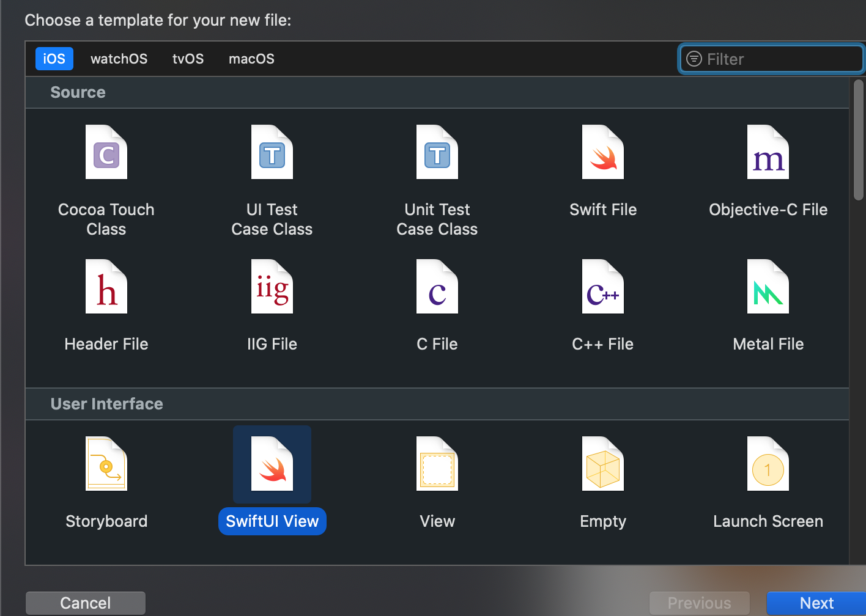Click the "Swift File" label text
The image size is (866, 616).
[x=603, y=210]
